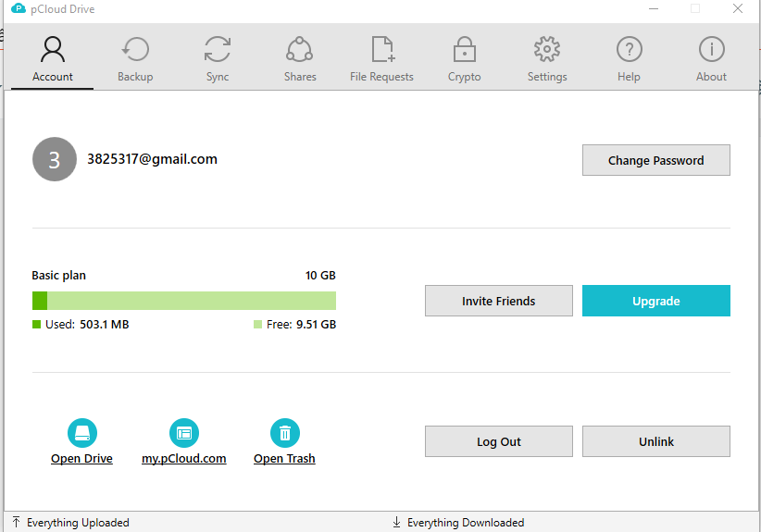Click the Invite Friends button

(x=499, y=301)
